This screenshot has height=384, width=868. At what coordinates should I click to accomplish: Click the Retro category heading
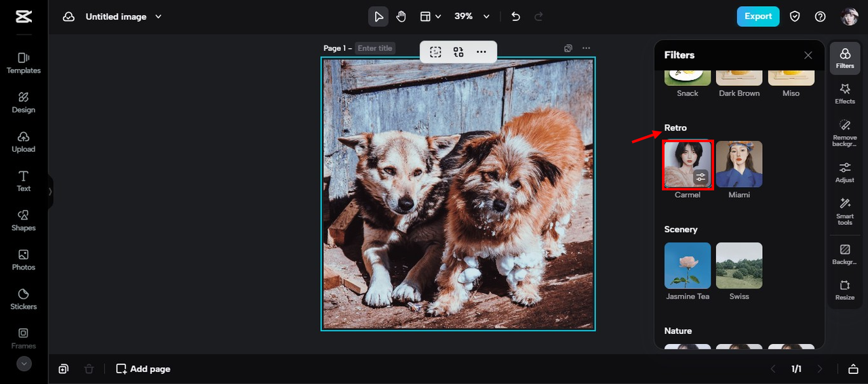point(675,128)
